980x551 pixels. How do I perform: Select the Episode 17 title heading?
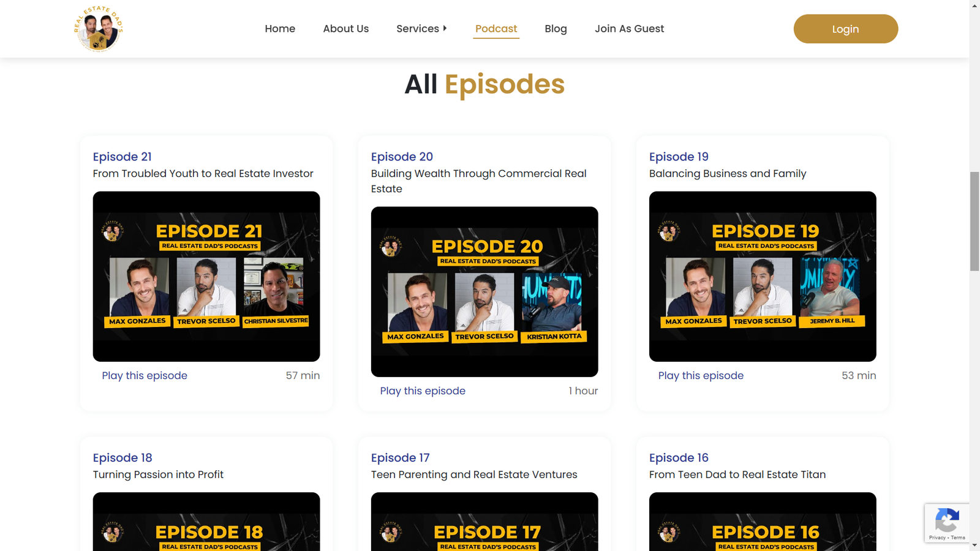click(x=401, y=457)
